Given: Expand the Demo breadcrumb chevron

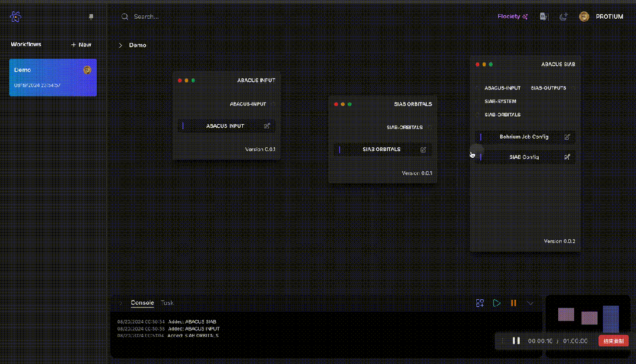Looking at the screenshot, I should tap(121, 45).
